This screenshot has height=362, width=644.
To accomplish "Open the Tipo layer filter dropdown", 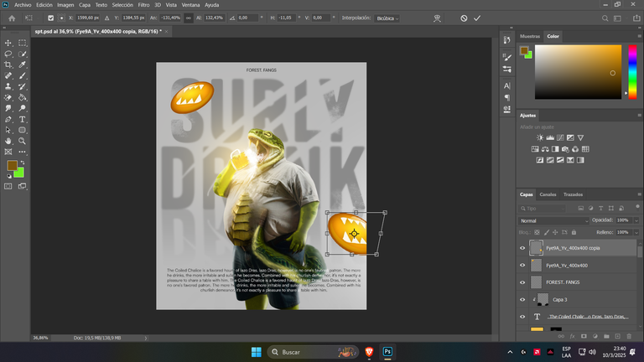I will (x=543, y=209).
